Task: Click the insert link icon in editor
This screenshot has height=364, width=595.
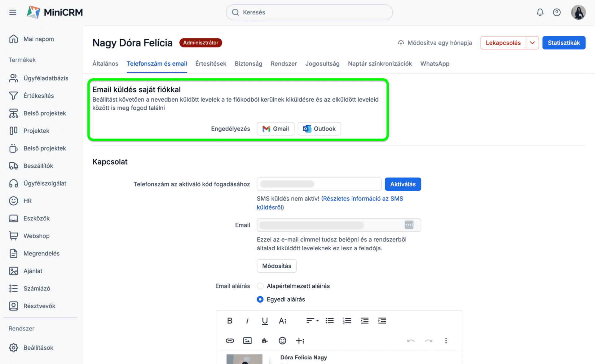Action: point(230,341)
